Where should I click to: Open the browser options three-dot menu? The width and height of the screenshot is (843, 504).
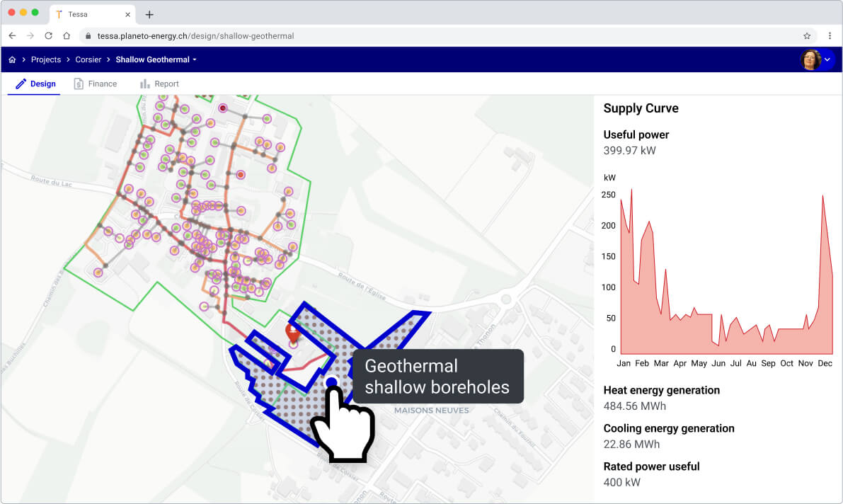[x=830, y=35]
